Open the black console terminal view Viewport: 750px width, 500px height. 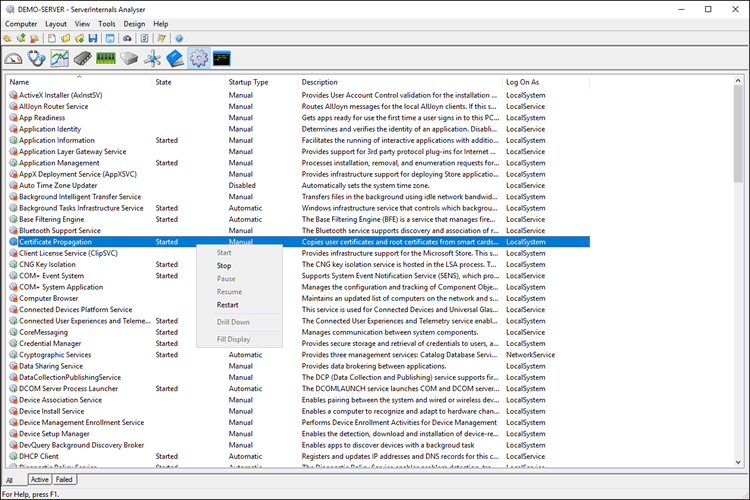point(222,58)
